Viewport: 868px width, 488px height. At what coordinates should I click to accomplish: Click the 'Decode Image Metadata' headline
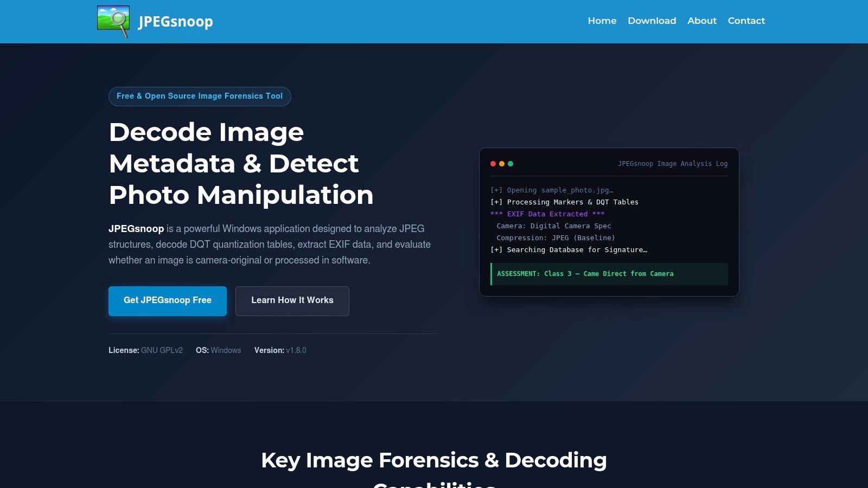tap(241, 163)
